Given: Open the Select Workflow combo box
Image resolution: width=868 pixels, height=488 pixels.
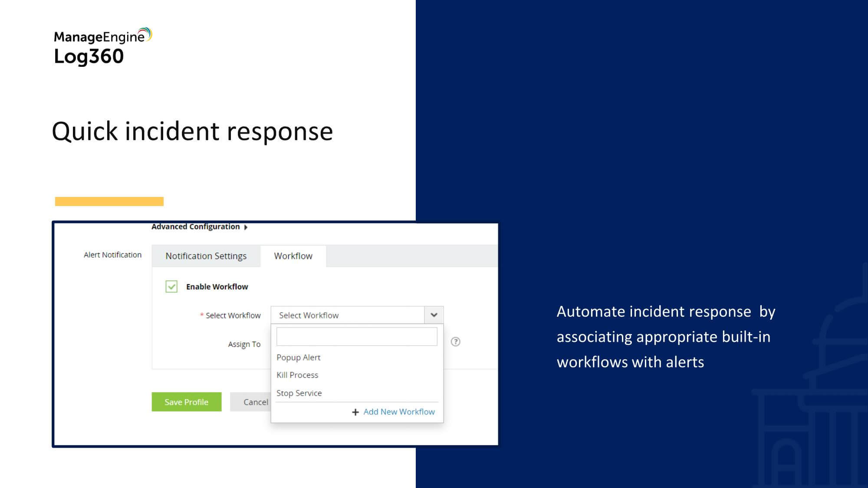Looking at the screenshot, I should [347, 315].
